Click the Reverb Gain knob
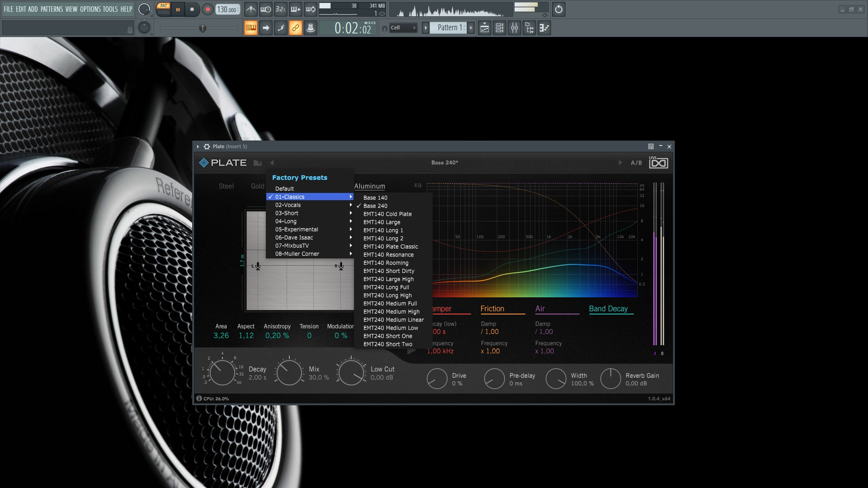Viewport: 868px width, 488px height. 610,379
